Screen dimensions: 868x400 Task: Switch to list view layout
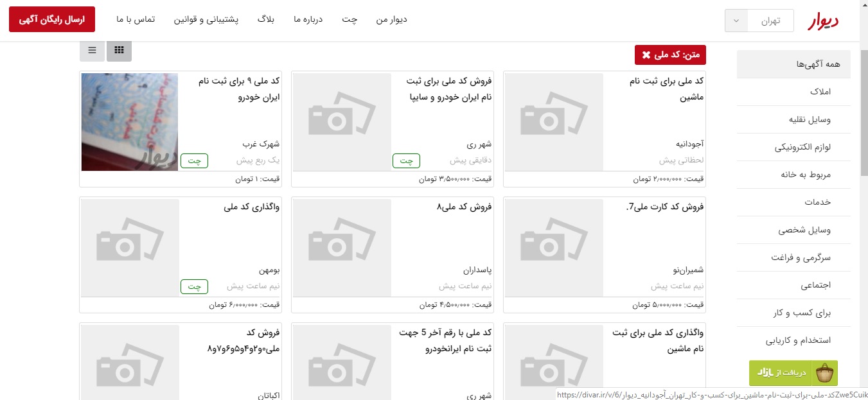pyautogui.click(x=93, y=50)
